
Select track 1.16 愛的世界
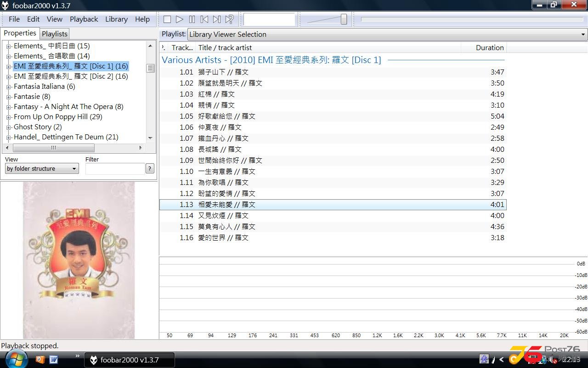[333, 238]
